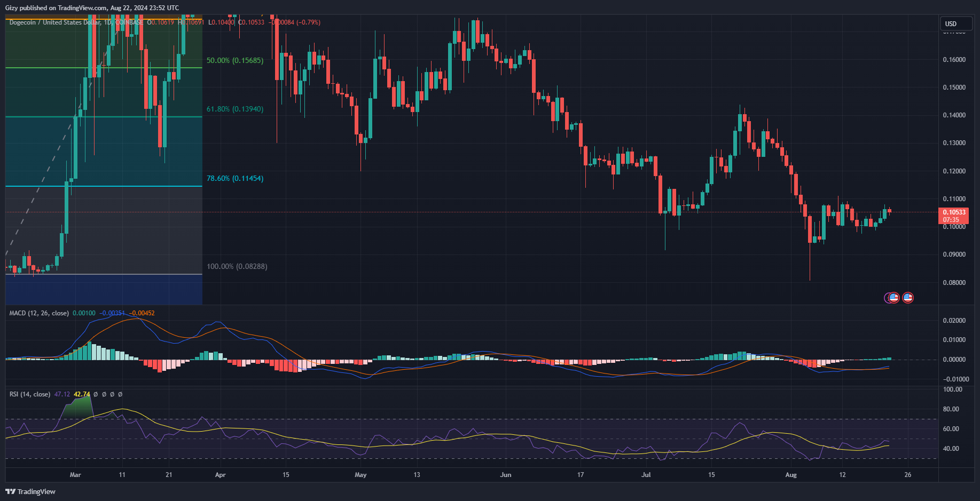Click the 61.80% (0.13940) Fibonacci level label
The height and width of the screenshot is (501, 980).
[235, 109]
